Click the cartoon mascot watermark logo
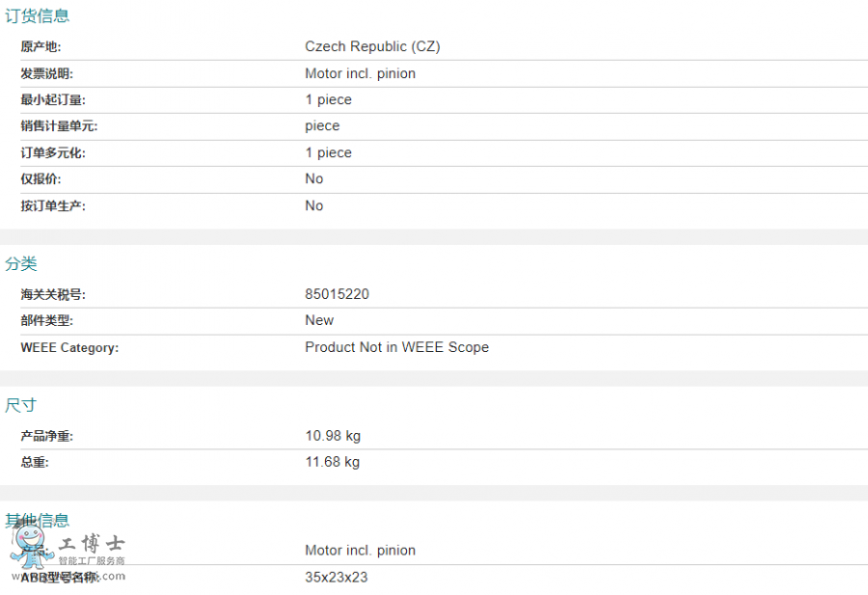 pos(31,545)
